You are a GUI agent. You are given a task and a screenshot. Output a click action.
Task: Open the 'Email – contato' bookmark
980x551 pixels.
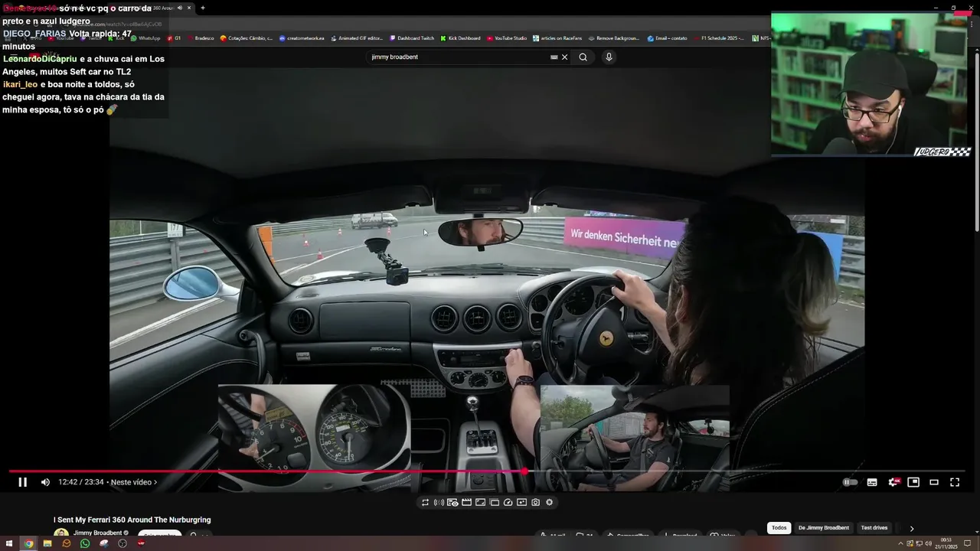pyautogui.click(x=668, y=38)
